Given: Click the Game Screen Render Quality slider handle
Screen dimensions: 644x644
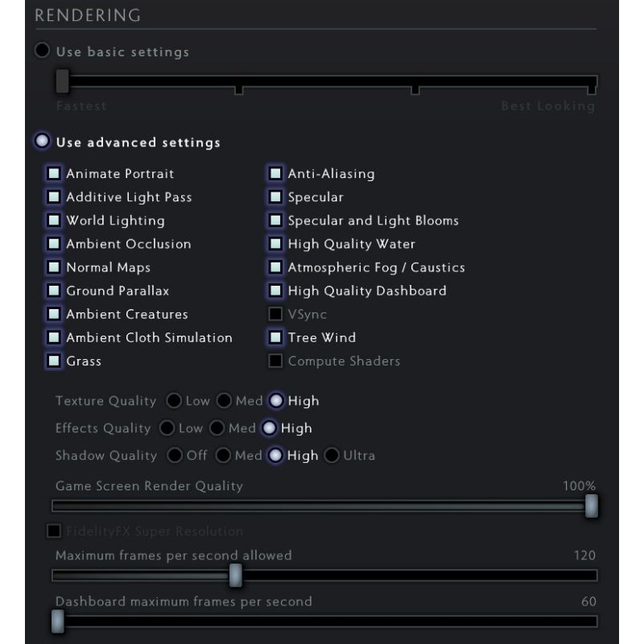Looking at the screenshot, I should (592, 506).
